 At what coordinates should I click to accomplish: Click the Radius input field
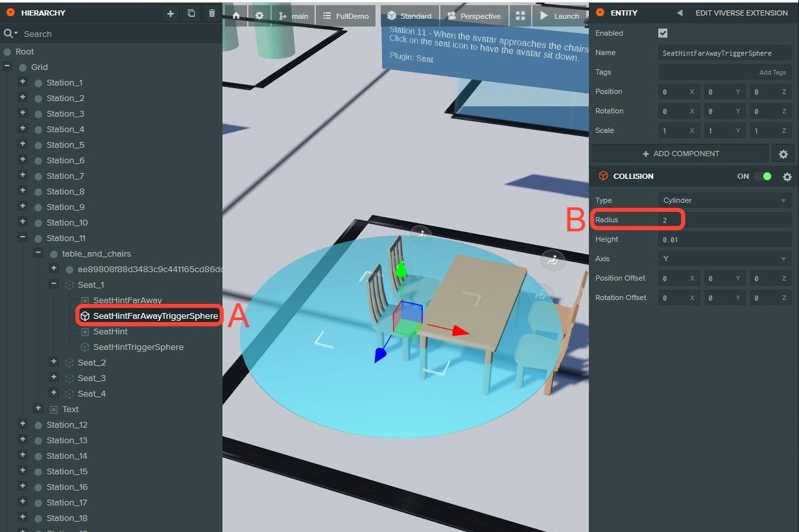point(724,220)
